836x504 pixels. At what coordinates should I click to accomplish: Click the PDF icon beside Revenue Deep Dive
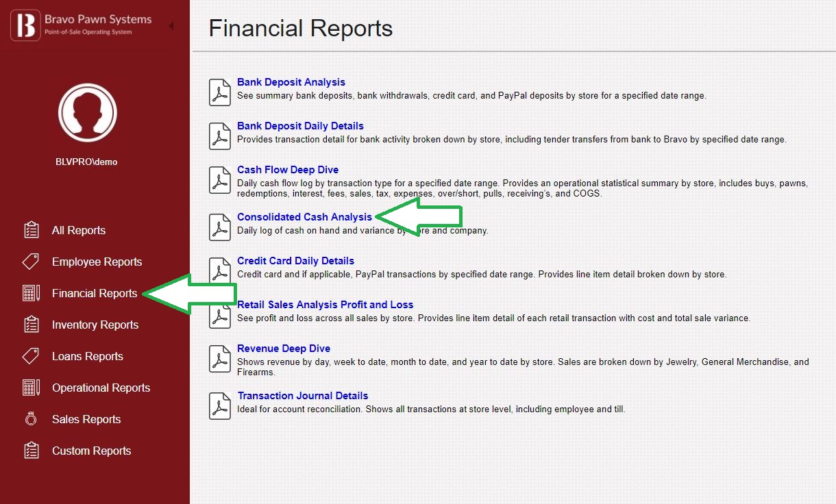coord(219,359)
